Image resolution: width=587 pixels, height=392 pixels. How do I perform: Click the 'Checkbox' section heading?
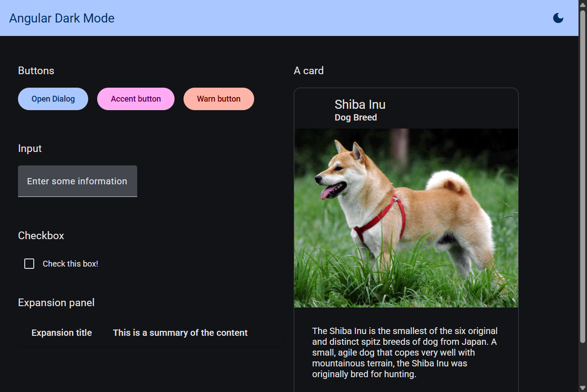pyautogui.click(x=41, y=236)
